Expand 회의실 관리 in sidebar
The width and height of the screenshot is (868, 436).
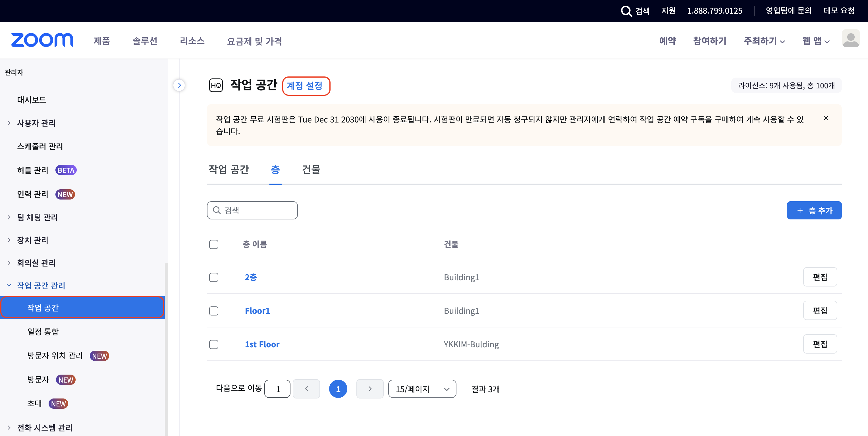click(9, 263)
